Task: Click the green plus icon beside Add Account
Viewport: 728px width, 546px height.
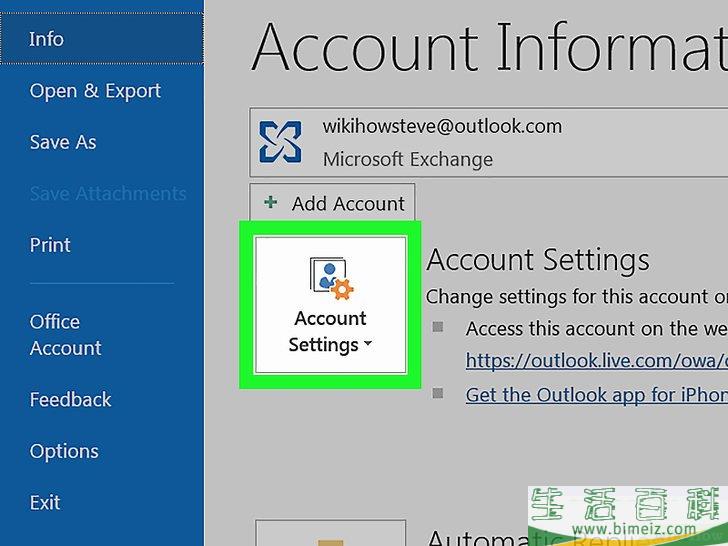Action: 271,202
